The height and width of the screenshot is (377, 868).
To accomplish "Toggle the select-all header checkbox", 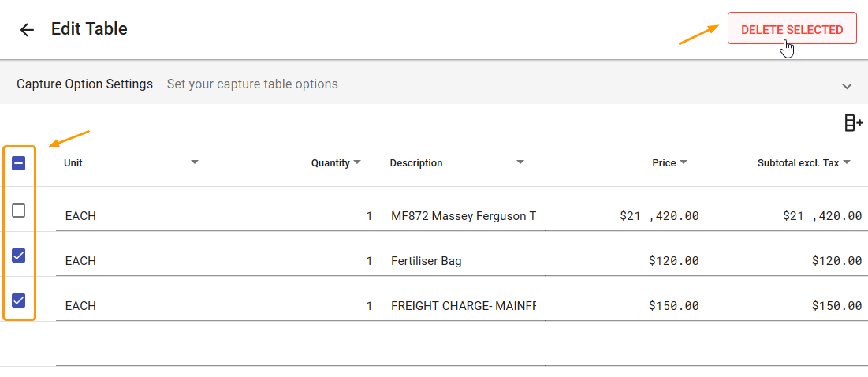I will pos(19,163).
